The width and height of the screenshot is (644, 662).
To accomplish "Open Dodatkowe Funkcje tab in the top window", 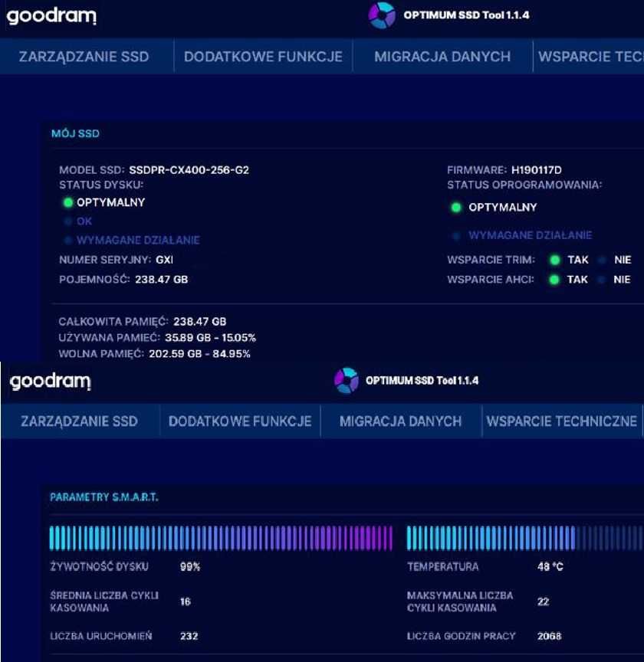I will pyautogui.click(x=263, y=57).
